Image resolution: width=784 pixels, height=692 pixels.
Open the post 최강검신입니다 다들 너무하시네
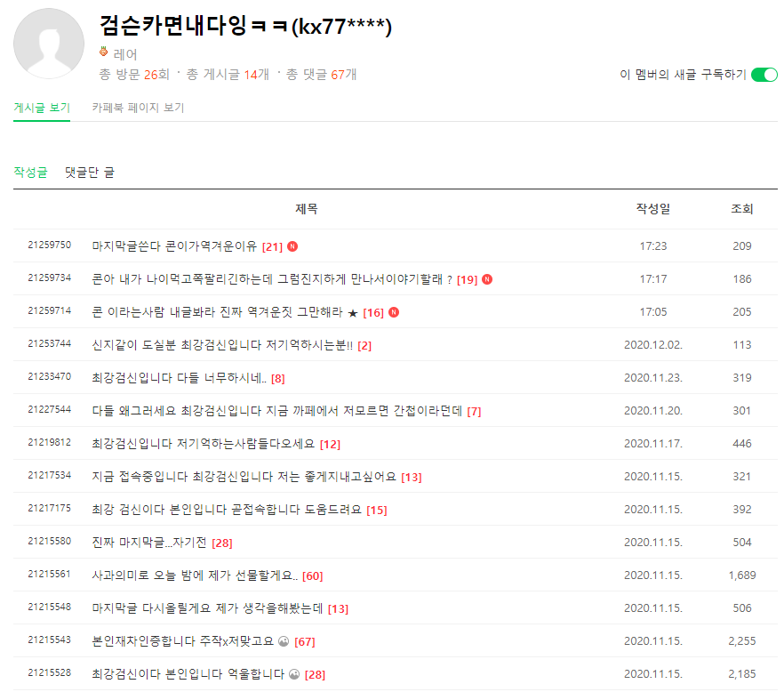click(178, 378)
